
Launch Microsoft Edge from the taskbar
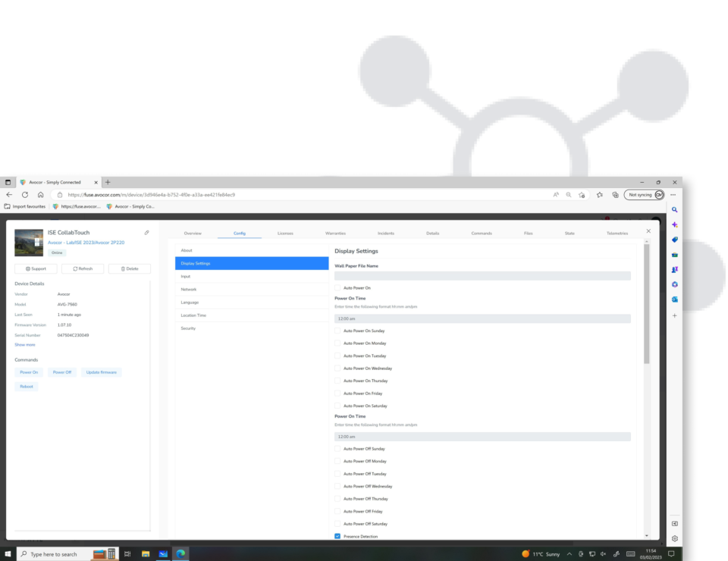182,554
